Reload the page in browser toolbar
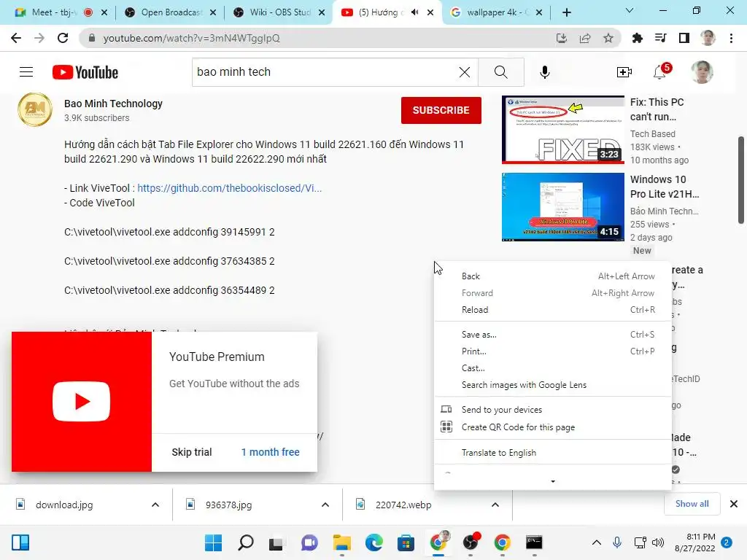 tap(63, 38)
